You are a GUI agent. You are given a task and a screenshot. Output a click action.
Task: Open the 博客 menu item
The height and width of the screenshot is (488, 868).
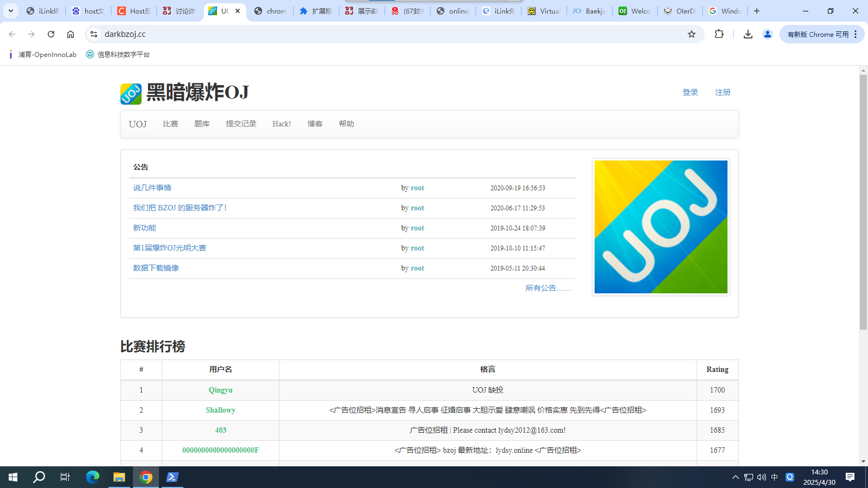315,124
